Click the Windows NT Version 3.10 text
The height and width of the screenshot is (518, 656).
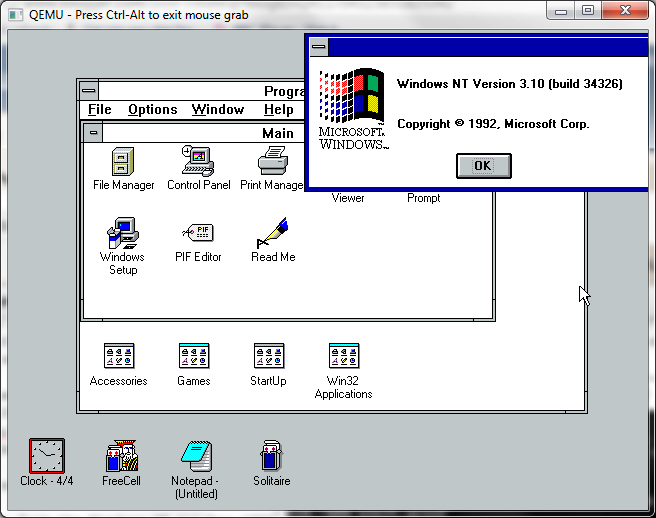click(x=510, y=84)
